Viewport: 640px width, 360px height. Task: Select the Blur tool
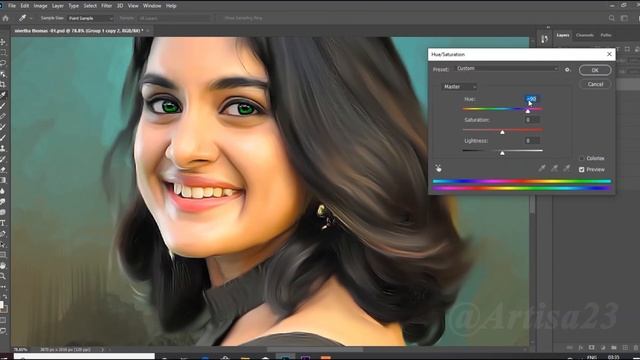pos(3,191)
